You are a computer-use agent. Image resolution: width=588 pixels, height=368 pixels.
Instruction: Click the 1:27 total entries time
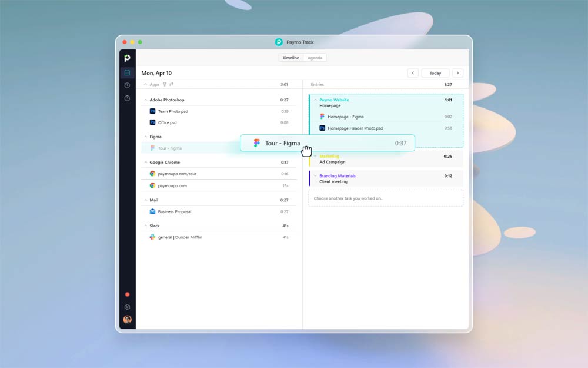[448, 84]
